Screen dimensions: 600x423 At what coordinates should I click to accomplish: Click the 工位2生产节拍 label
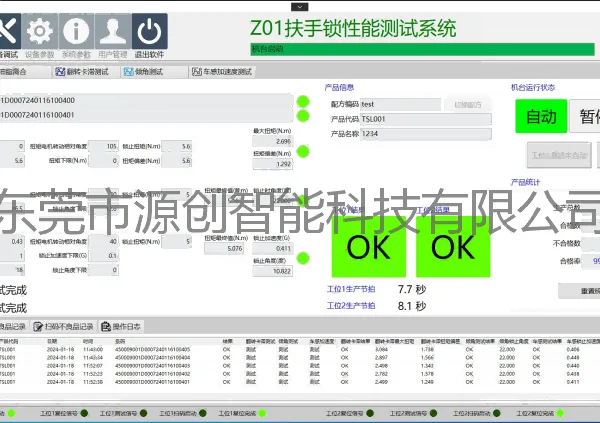click(x=351, y=305)
